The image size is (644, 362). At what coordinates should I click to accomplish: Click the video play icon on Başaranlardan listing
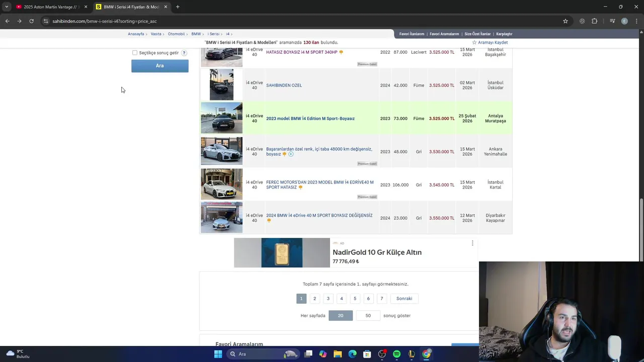(291, 154)
